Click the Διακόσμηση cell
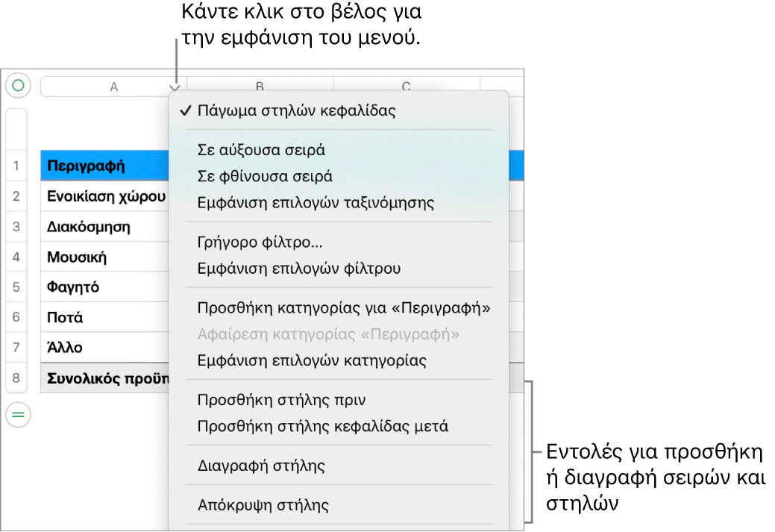Image resolution: width=775 pixels, height=532 pixels. pyautogui.click(x=104, y=227)
